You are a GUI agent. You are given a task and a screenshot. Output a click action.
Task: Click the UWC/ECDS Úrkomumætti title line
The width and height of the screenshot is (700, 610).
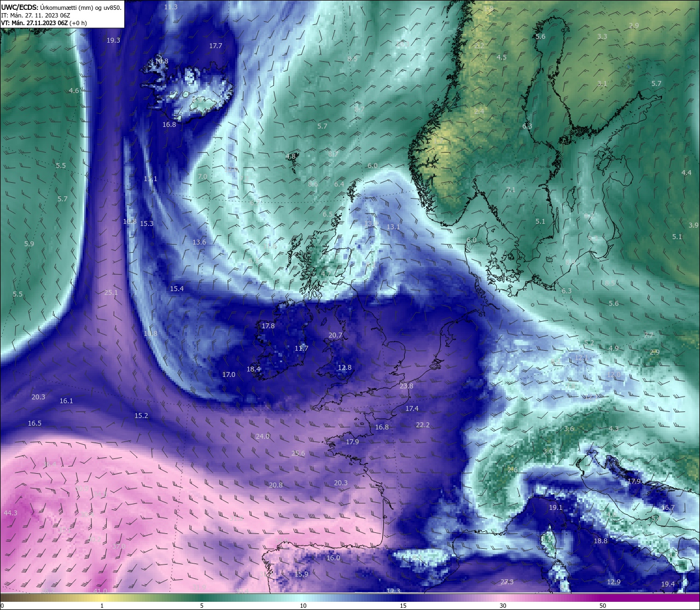tap(61, 8)
